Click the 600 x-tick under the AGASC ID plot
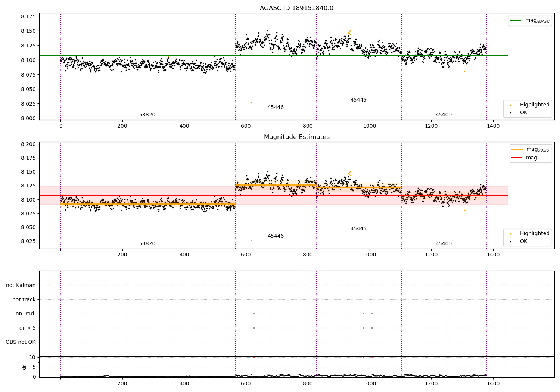The height and width of the screenshot is (392, 560). [246, 126]
